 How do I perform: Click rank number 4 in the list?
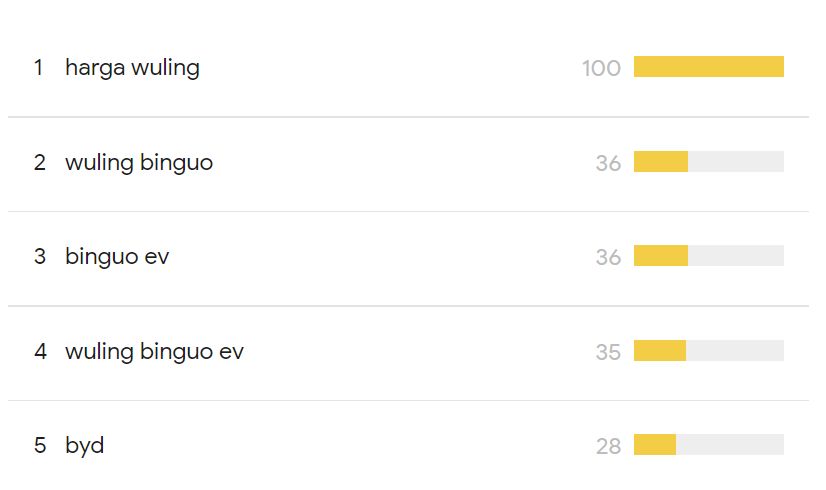point(40,351)
